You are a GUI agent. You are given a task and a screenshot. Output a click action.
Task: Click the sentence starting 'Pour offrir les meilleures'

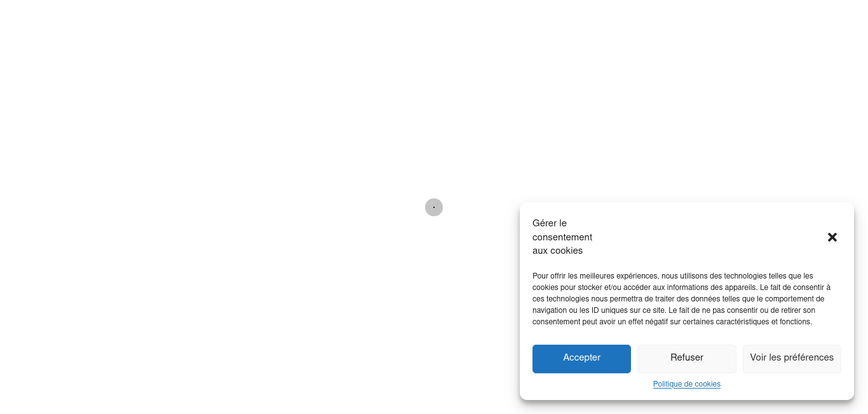tap(673, 282)
